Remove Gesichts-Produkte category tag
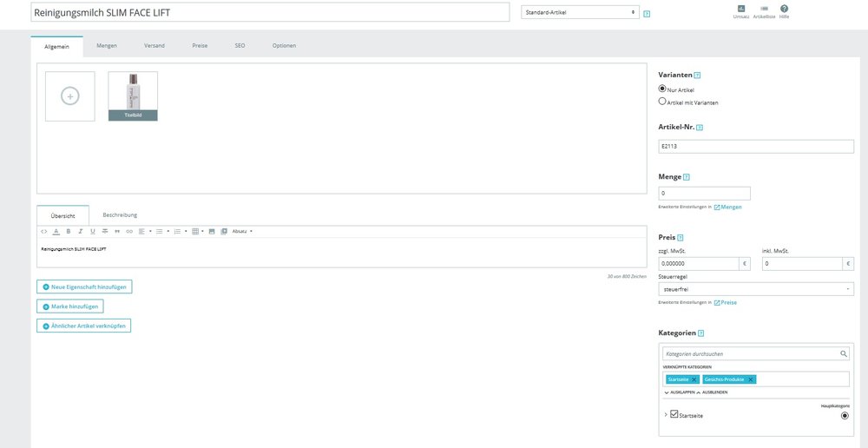 point(751,379)
